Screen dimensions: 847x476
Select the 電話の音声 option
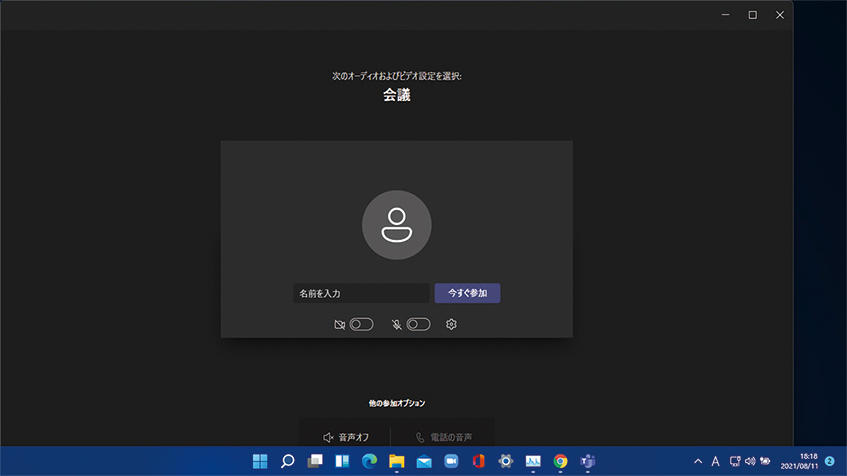(443, 437)
